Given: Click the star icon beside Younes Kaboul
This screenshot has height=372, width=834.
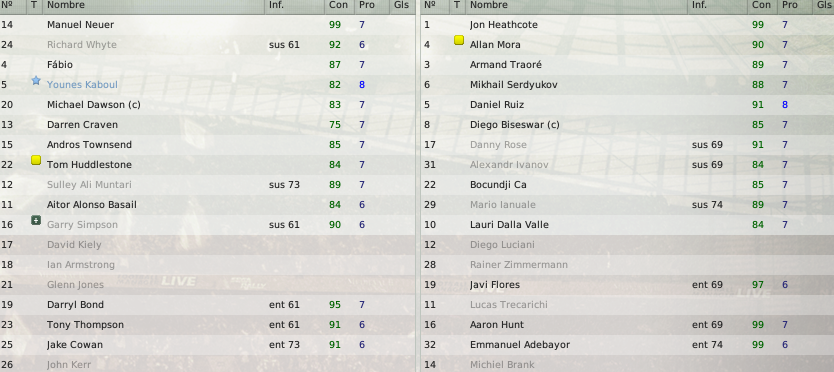Looking at the screenshot, I should click(x=36, y=80).
